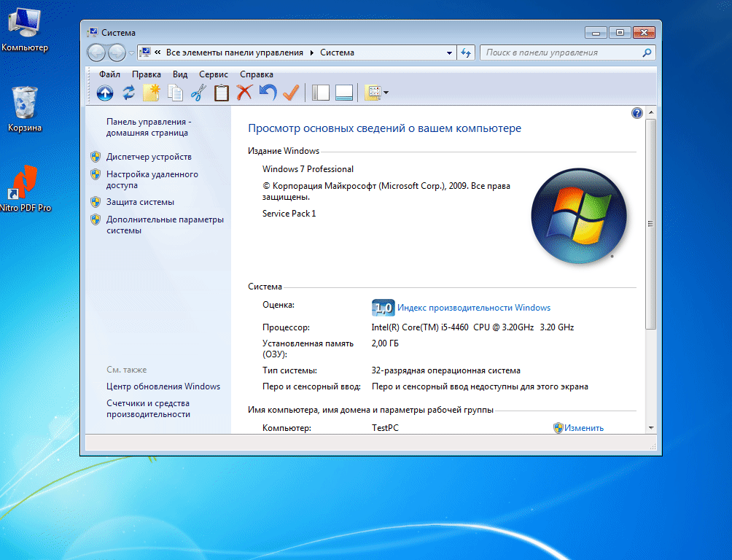
Task: Click the orange checkmark Properties icon
Action: point(290,93)
